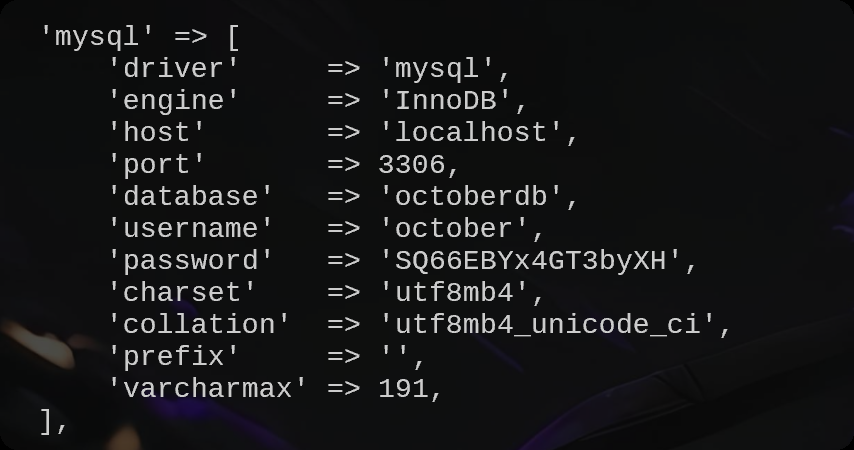This screenshot has width=854, height=450.
Task: Click the 'charset' config key
Action: click(182, 293)
